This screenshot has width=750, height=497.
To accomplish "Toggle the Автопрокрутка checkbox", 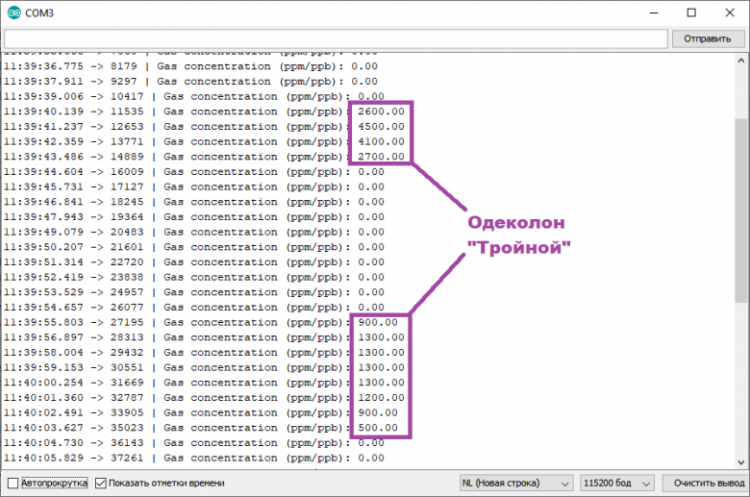I will coord(12,482).
